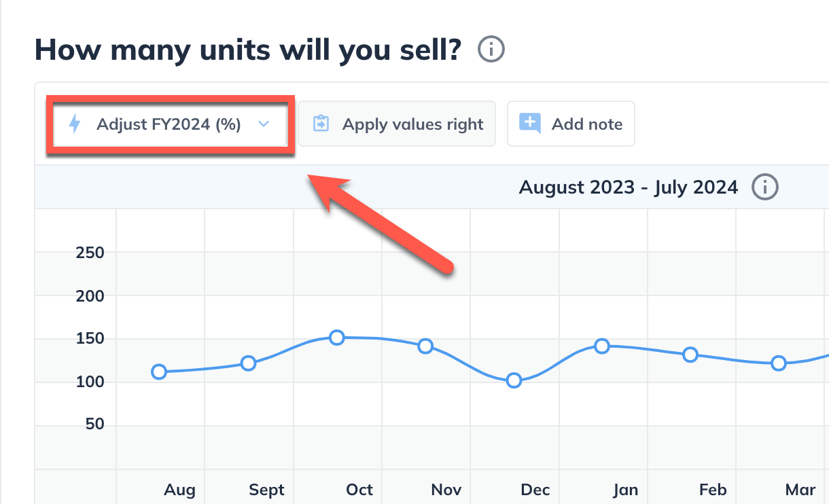The width and height of the screenshot is (829, 504).
Task: Click the clipboard Apply values icon
Action: tap(321, 124)
